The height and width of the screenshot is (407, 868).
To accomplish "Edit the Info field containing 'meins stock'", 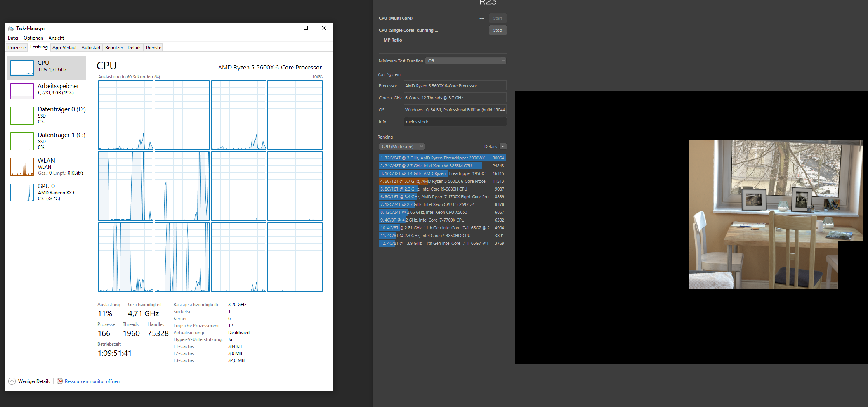I will [455, 122].
